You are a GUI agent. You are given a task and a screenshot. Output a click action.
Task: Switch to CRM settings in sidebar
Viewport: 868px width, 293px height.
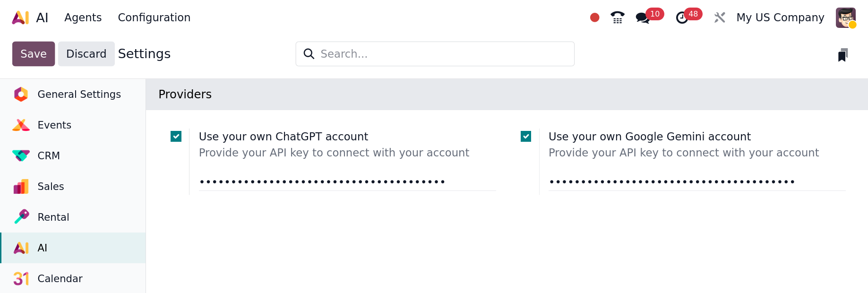[49, 155]
